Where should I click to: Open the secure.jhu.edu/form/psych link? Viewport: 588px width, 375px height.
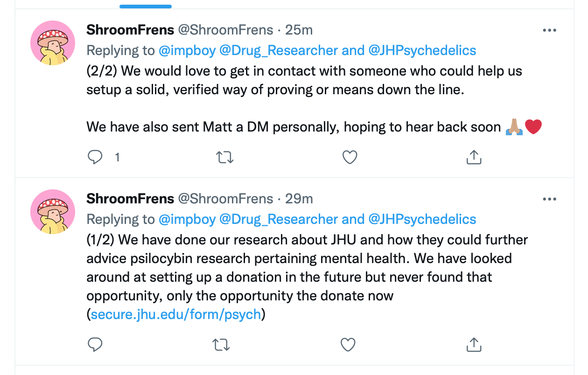[x=176, y=314]
